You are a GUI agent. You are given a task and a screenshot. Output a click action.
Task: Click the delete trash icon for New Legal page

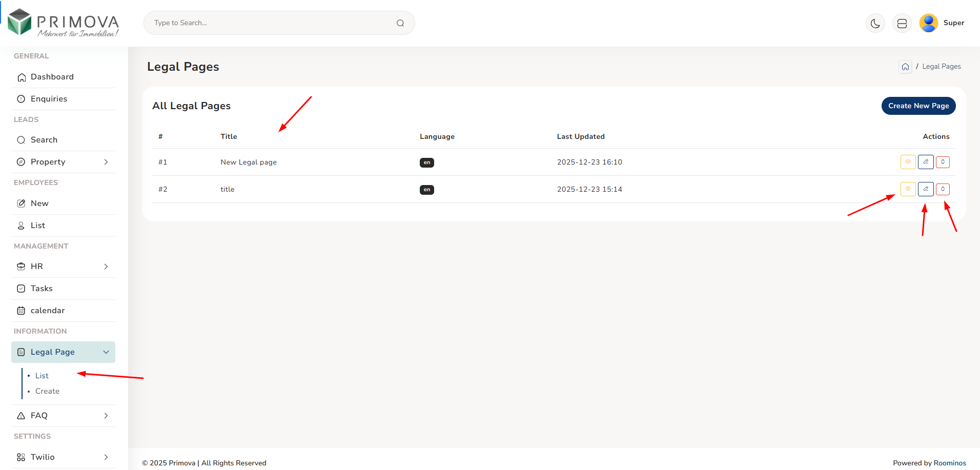click(x=943, y=162)
